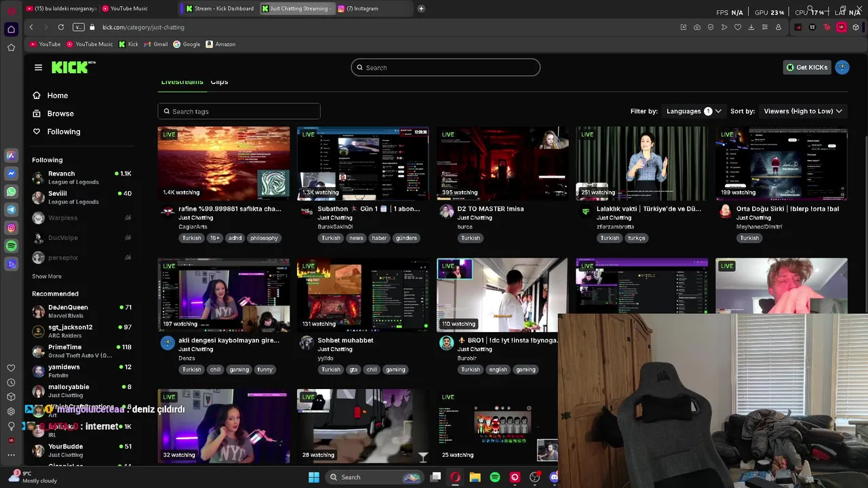Click the philosophy tag on first stream
Image resolution: width=868 pixels, height=488 pixels.
[264, 238]
